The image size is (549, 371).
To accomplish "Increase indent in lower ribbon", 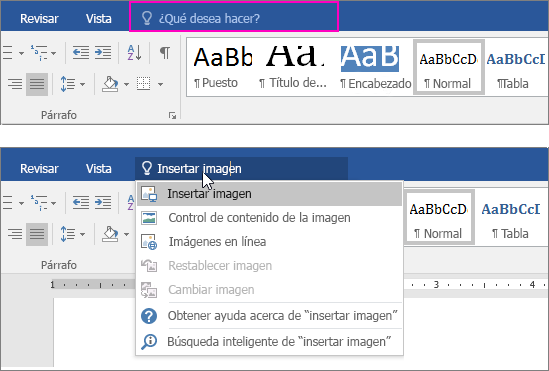I will point(103,203).
